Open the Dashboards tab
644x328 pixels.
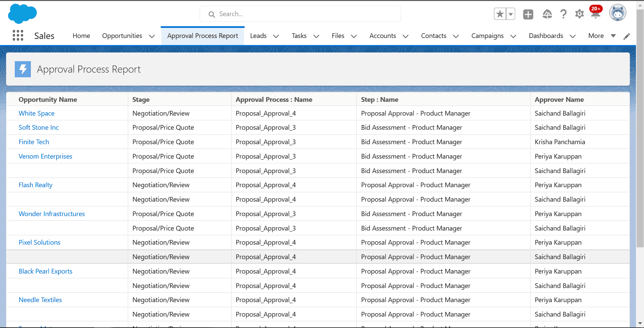pyautogui.click(x=546, y=36)
